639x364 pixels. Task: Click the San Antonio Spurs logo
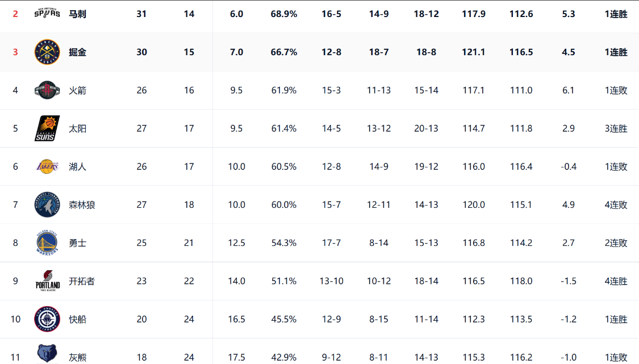47,13
